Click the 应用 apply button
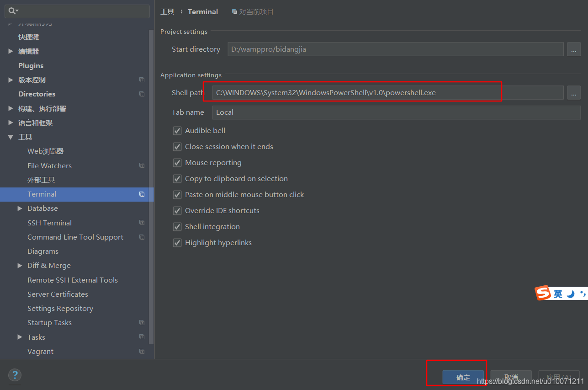This screenshot has width=588, height=390. [559, 377]
